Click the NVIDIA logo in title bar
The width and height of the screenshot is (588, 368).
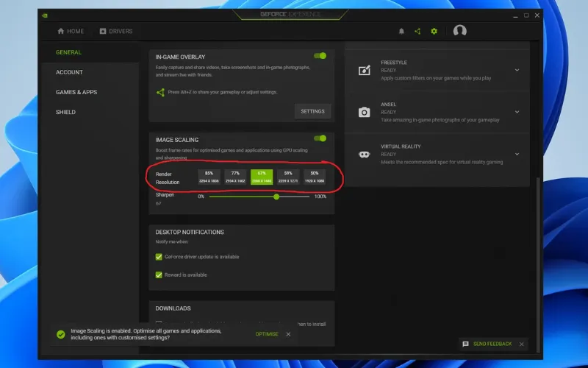click(x=45, y=15)
